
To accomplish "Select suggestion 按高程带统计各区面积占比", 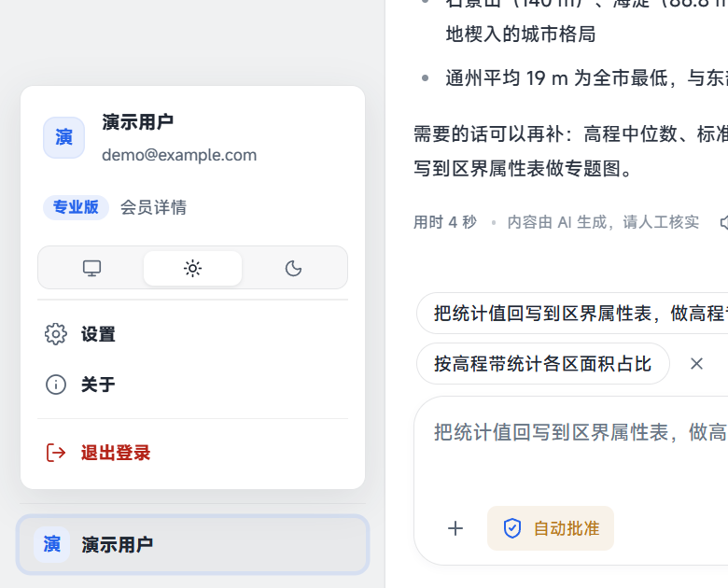I will tap(543, 364).
